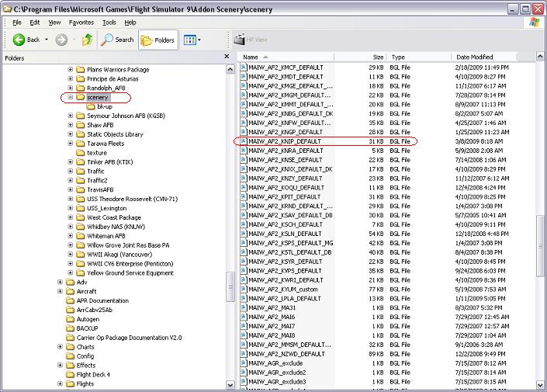The width and height of the screenshot is (547, 392).
Task: Select file MAIW_AF2_KSYR_DEFAULT
Action: pyautogui.click(x=285, y=262)
